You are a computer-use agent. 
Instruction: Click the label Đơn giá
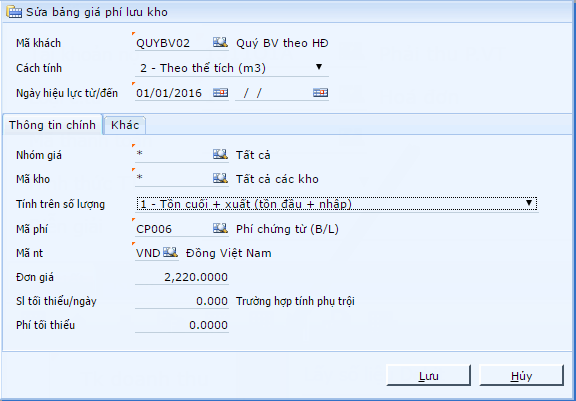[x=35, y=277]
